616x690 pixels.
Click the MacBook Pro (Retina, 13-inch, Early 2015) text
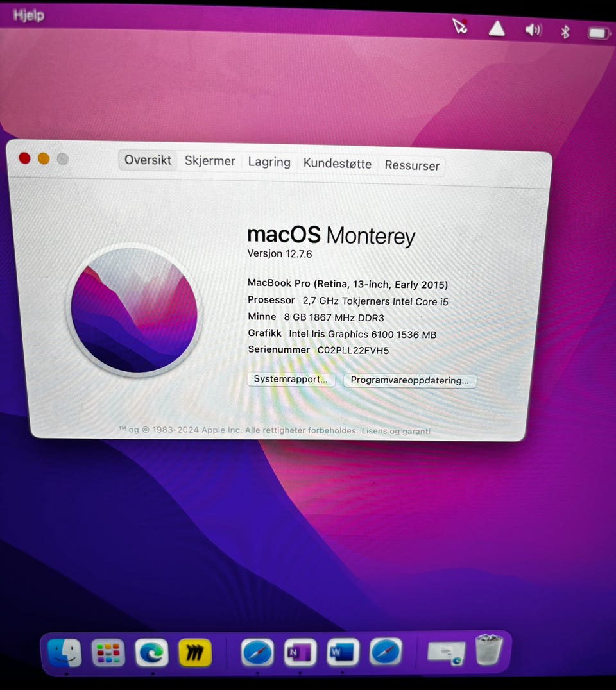click(x=347, y=284)
